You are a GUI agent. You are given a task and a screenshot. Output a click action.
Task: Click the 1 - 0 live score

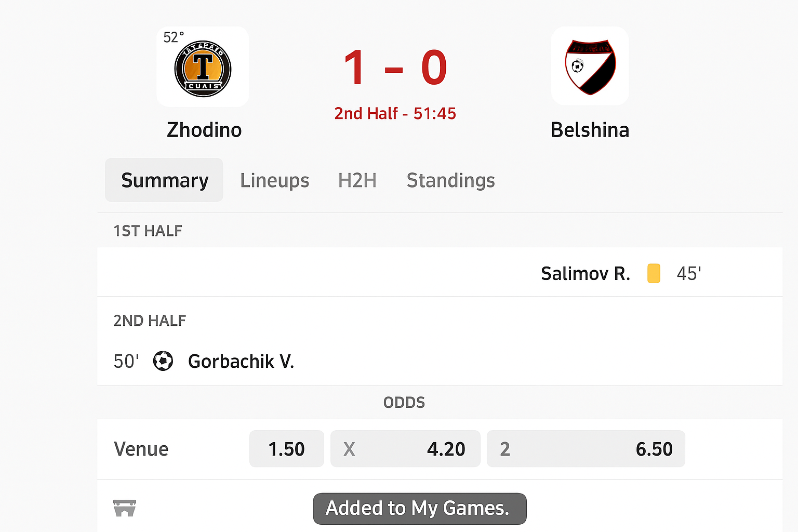coord(395,68)
